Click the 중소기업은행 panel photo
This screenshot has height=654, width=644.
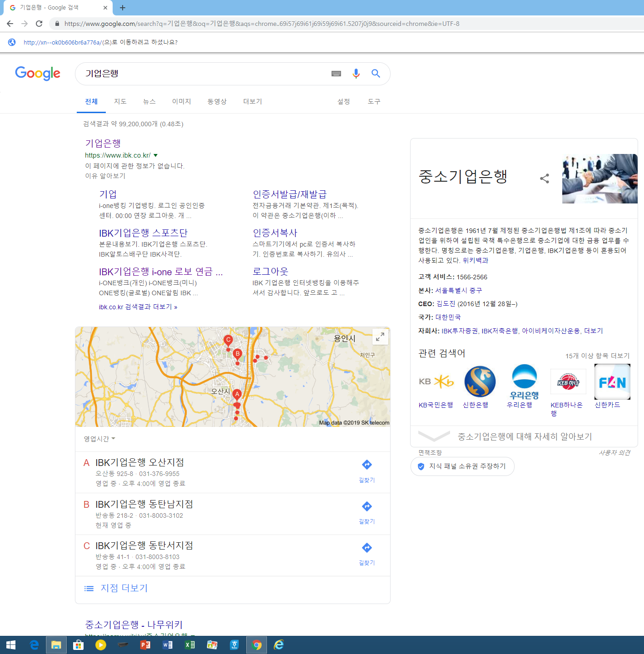600,178
